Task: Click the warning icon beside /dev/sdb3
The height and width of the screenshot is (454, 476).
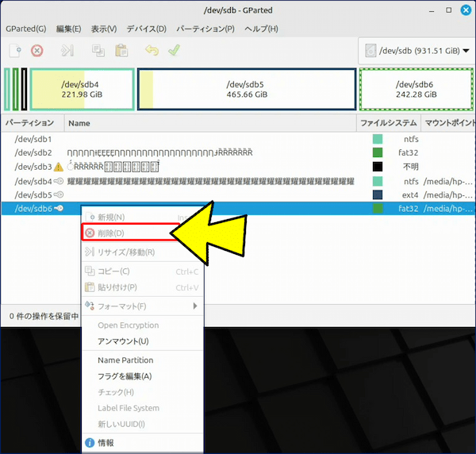Action: click(58, 167)
